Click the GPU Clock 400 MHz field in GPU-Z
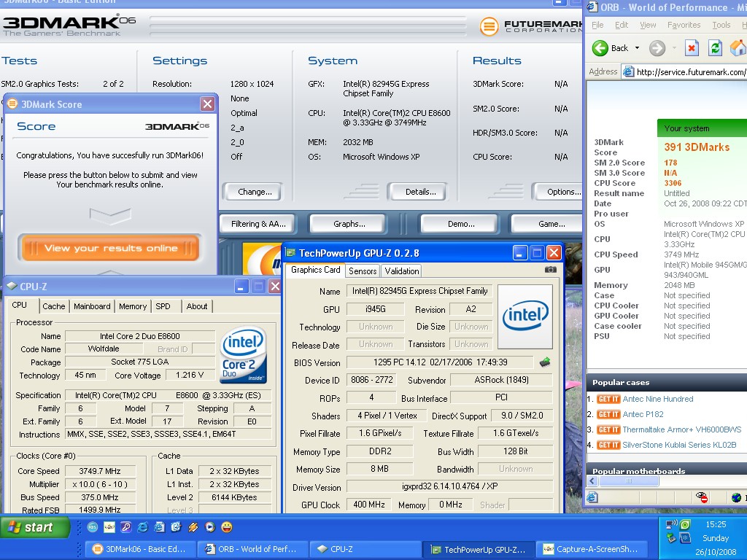 (368, 505)
